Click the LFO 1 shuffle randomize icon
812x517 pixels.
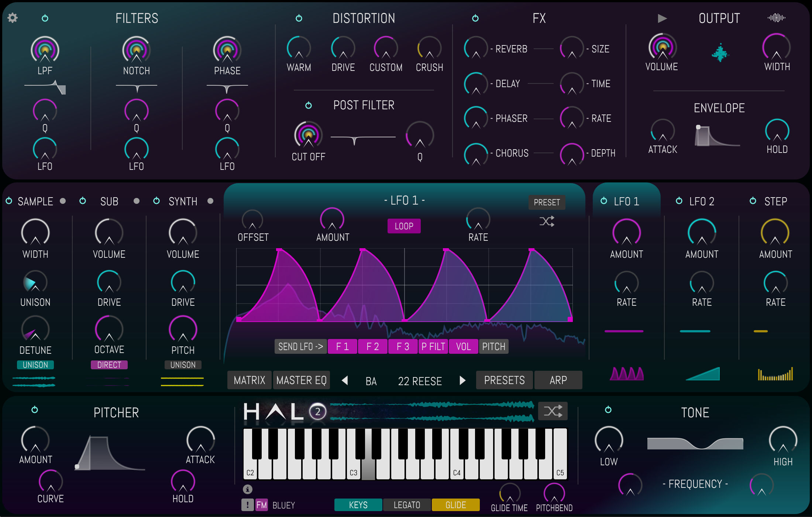click(547, 222)
